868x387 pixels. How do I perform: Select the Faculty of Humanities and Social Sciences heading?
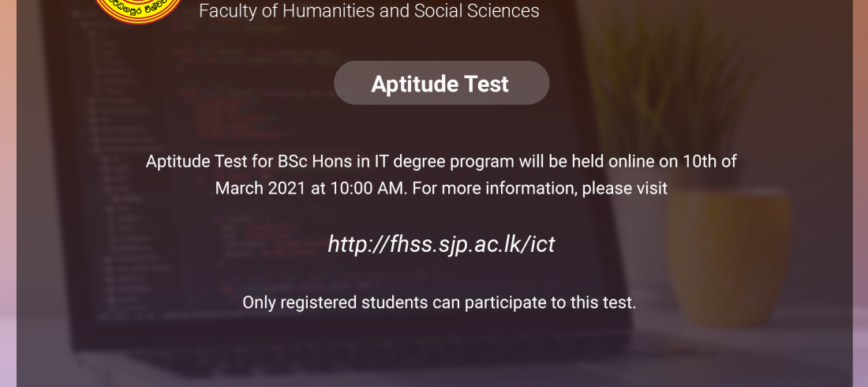(369, 11)
